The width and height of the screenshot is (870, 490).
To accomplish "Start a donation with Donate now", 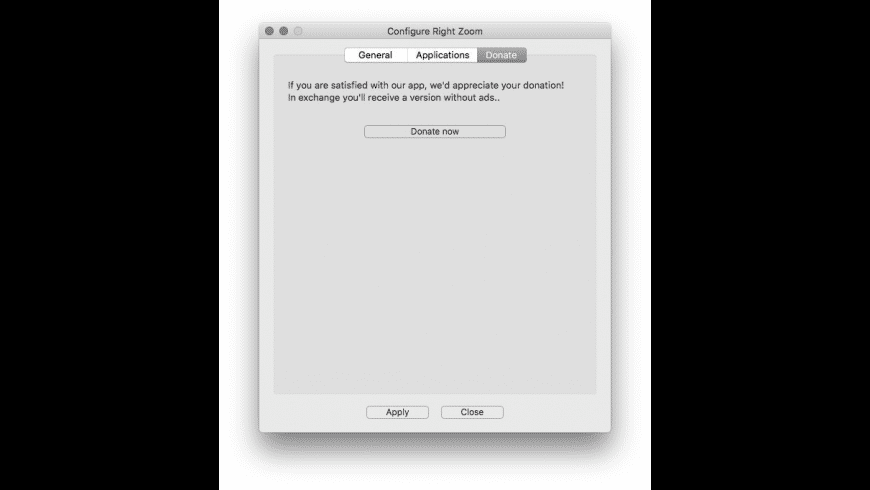I will (434, 132).
